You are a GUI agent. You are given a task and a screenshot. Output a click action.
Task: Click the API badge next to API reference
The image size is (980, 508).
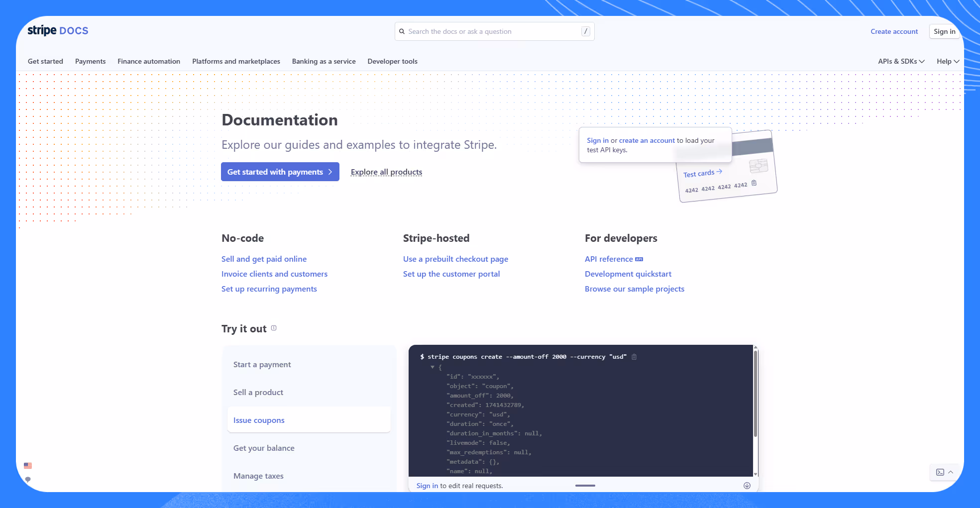(x=639, y=259)
